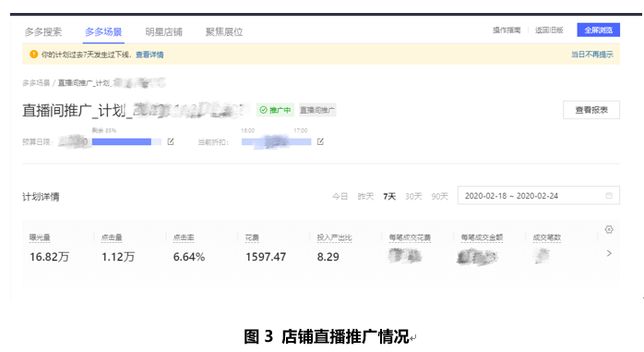
Task: Go to 多多场景 breadcrumb
Action: click(36, 83)
